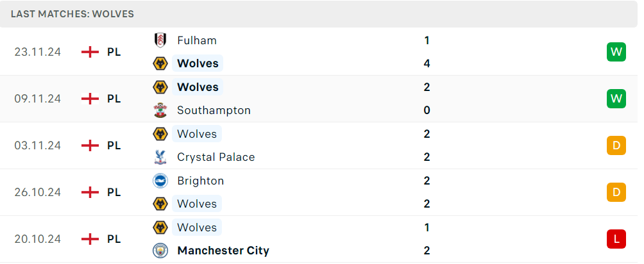Open the Brighton team link

200,181
